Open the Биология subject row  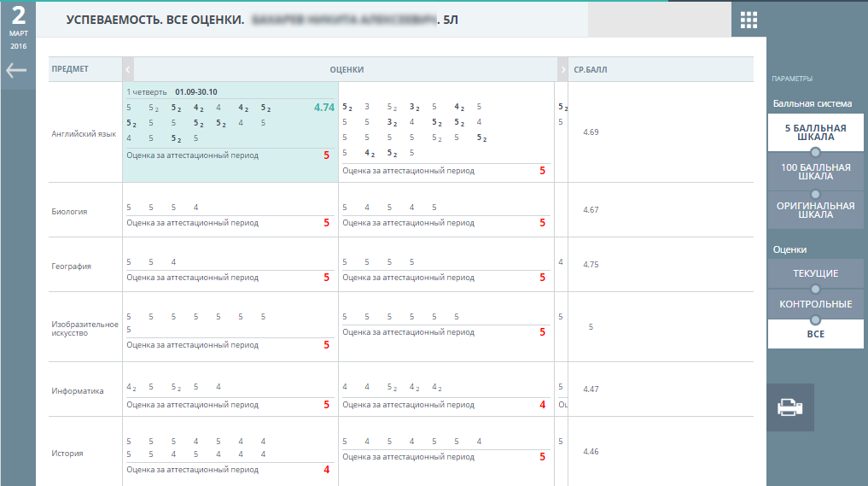69,211
